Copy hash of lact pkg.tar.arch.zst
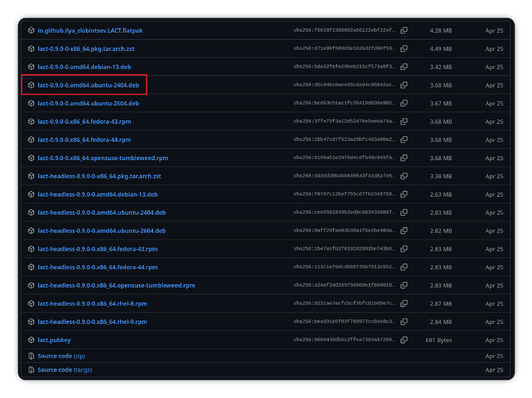532x398 pixels. pyautogui.click(x=404, y=49)
